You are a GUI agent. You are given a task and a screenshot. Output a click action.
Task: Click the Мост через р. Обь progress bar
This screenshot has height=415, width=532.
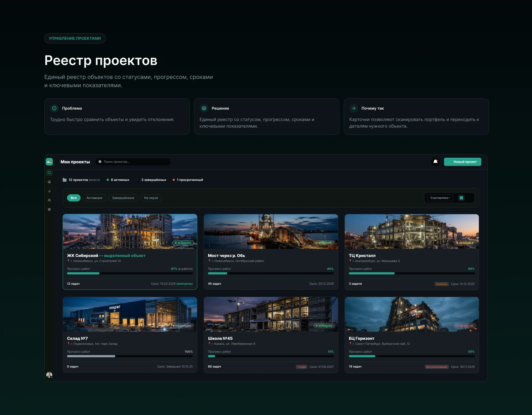(x=271, y=273)
